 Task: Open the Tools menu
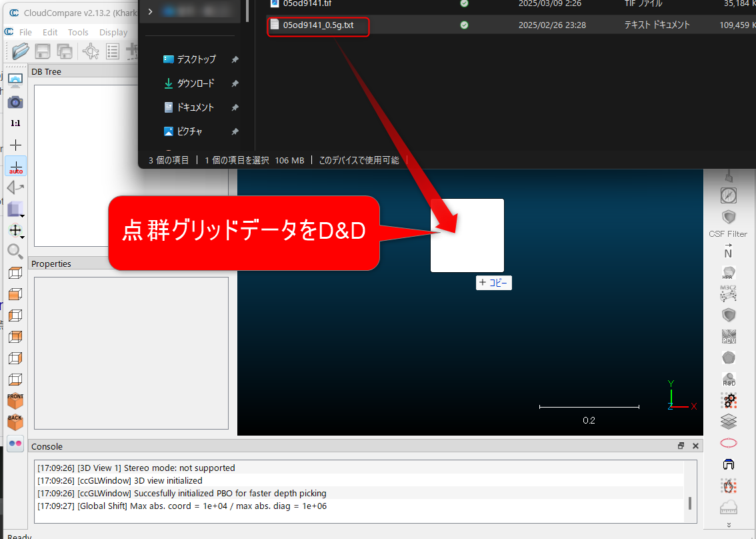click(x=78, y=32)
